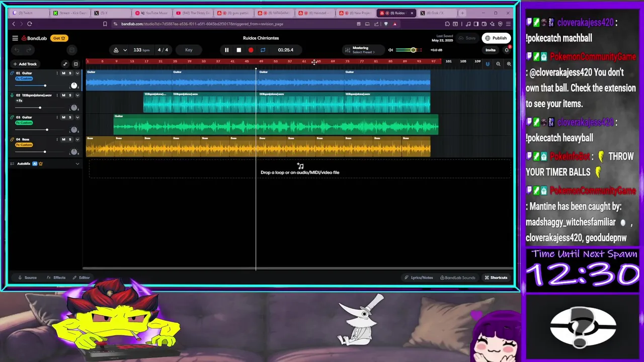This screenshot has height=362, width=644.
Task: Open notifications bell
Action: tap(507, 50)
